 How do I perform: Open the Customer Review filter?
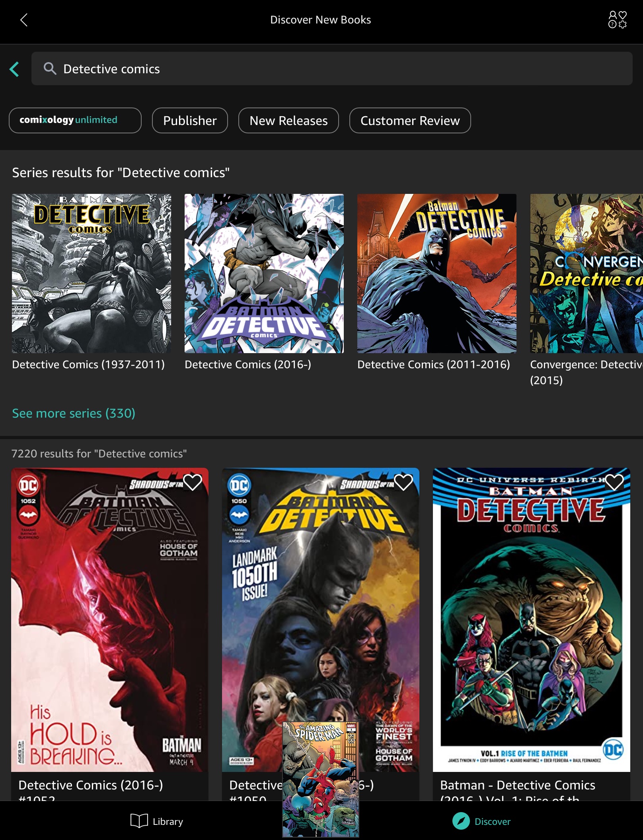[x=410, y=120]
